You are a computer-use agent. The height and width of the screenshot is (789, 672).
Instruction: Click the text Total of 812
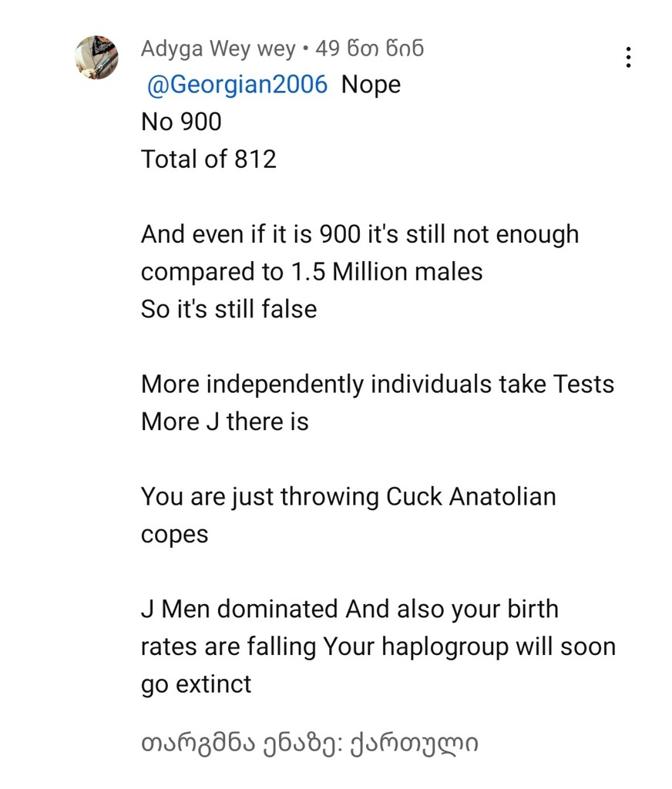208,159
